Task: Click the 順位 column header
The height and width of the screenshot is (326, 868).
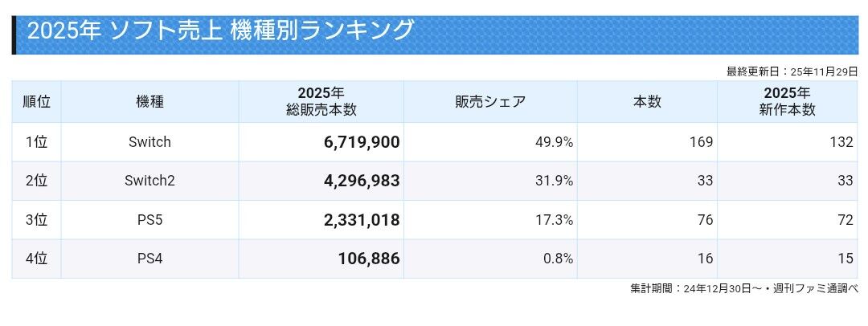Action: (36, 102)
